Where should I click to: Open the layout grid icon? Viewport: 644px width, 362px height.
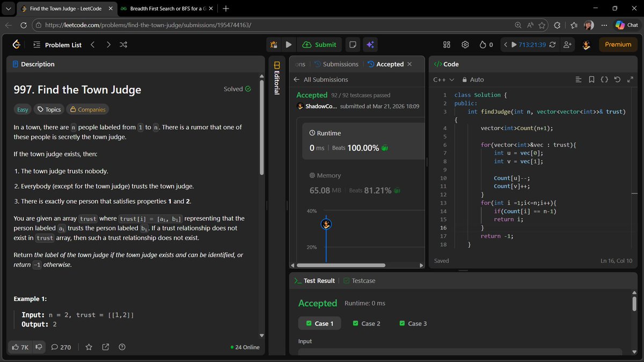click(x=447, y=45)
